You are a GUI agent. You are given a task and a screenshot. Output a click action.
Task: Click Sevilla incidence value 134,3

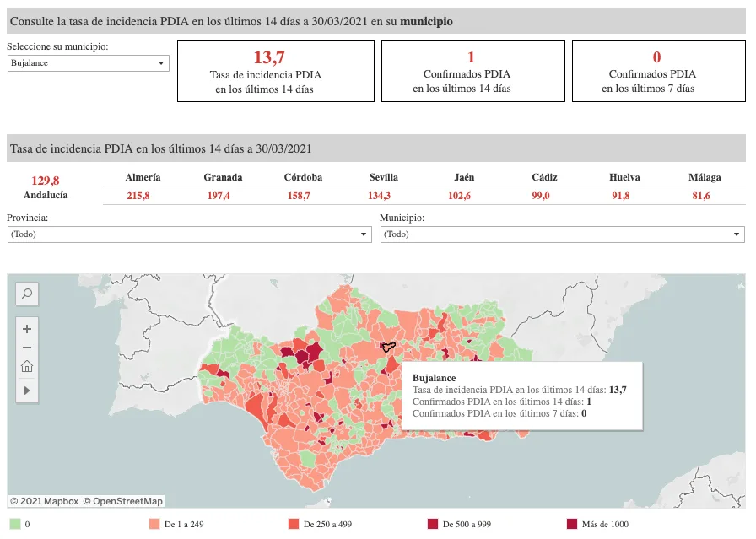(379, 196)
